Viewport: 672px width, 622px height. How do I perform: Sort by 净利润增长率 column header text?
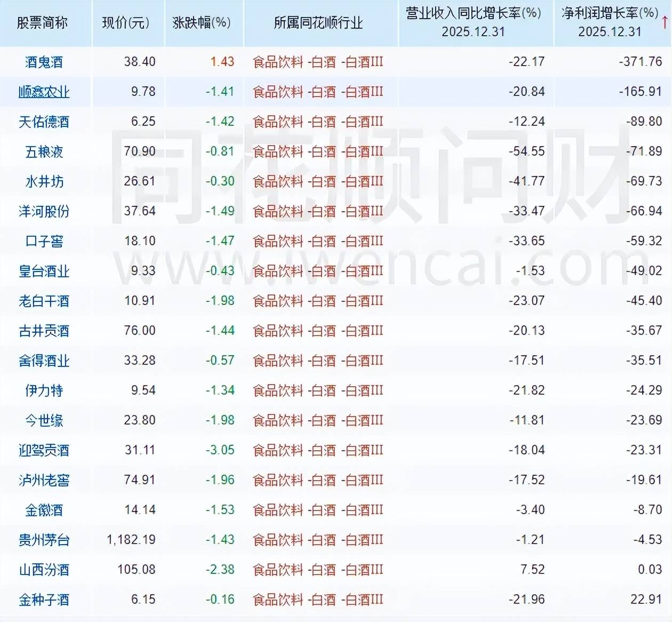coord(610,13)
